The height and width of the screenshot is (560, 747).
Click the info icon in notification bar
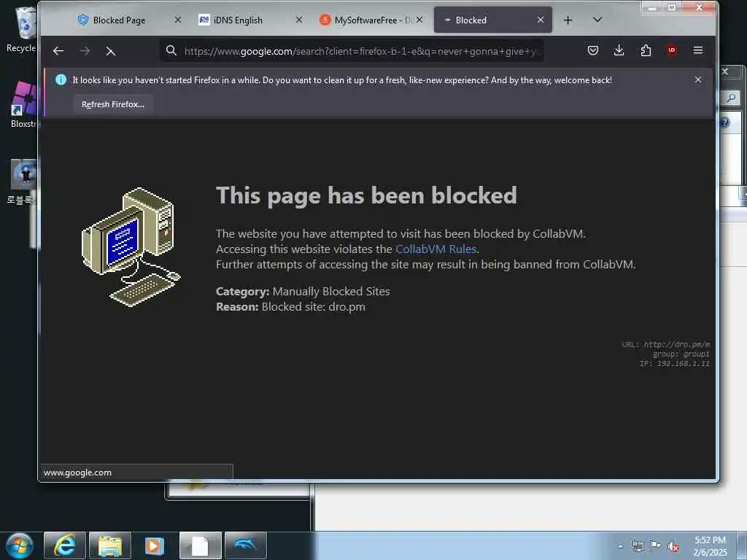[x=61, y=79]
